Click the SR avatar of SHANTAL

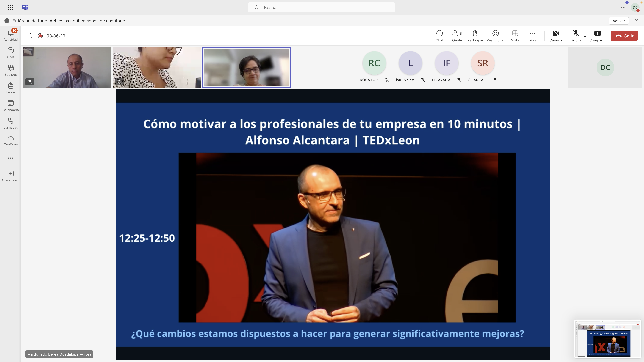click(x=483, y=63)
